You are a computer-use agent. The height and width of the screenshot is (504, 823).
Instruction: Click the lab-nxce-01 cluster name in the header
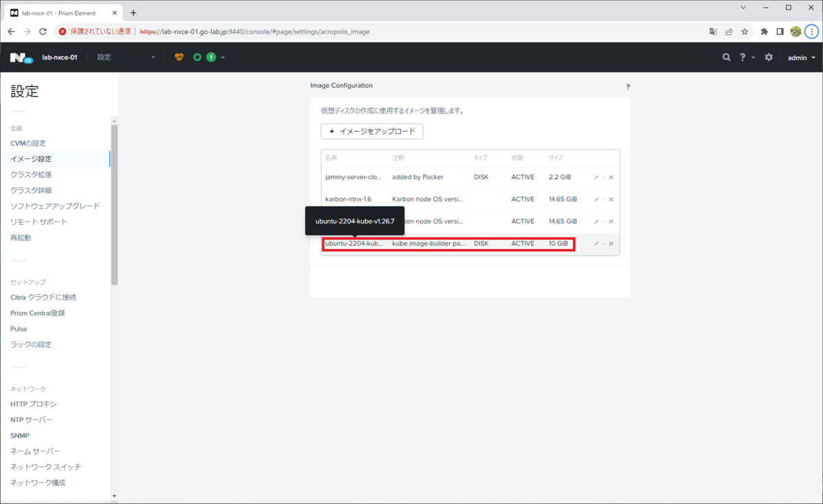60,58
